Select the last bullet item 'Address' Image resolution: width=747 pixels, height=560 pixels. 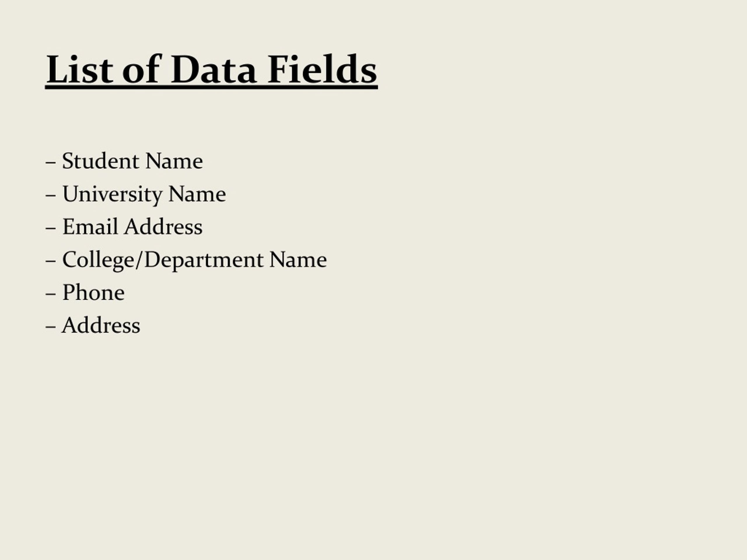point(93,326)
